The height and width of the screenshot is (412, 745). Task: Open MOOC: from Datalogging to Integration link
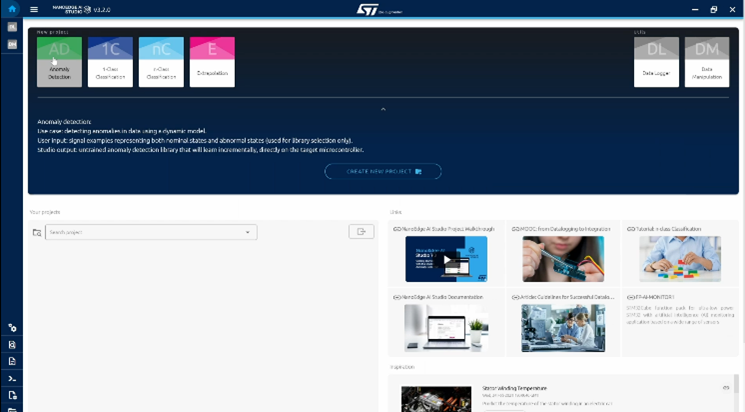click(x=561, y=229)
